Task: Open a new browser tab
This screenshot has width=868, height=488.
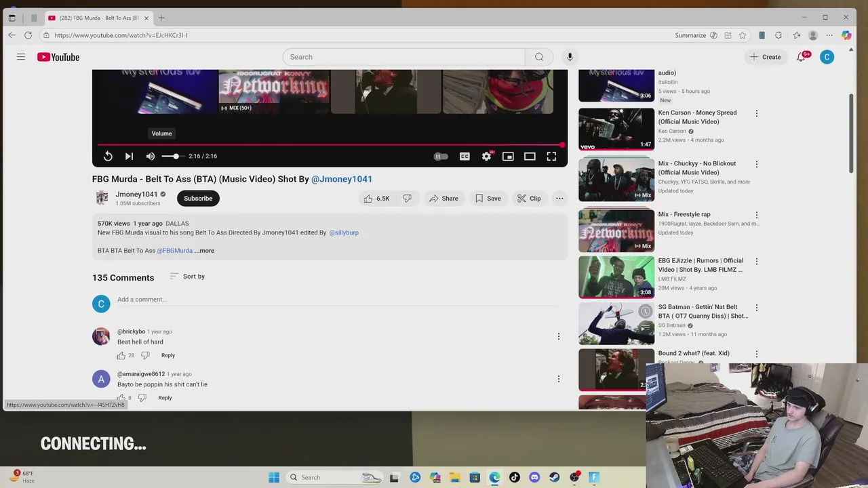Action: (161, 18)
